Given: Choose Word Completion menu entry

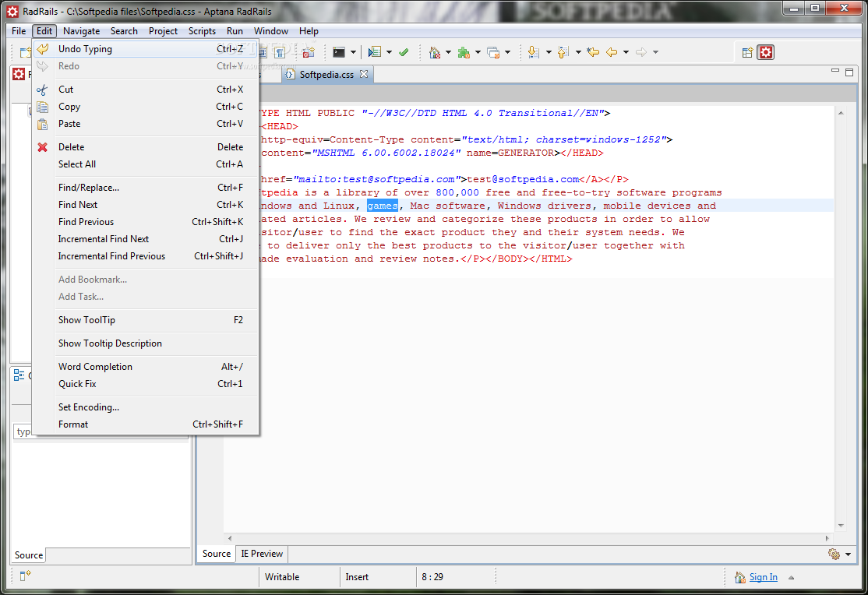Looking at the screenshot, I should tap(146, 367).
